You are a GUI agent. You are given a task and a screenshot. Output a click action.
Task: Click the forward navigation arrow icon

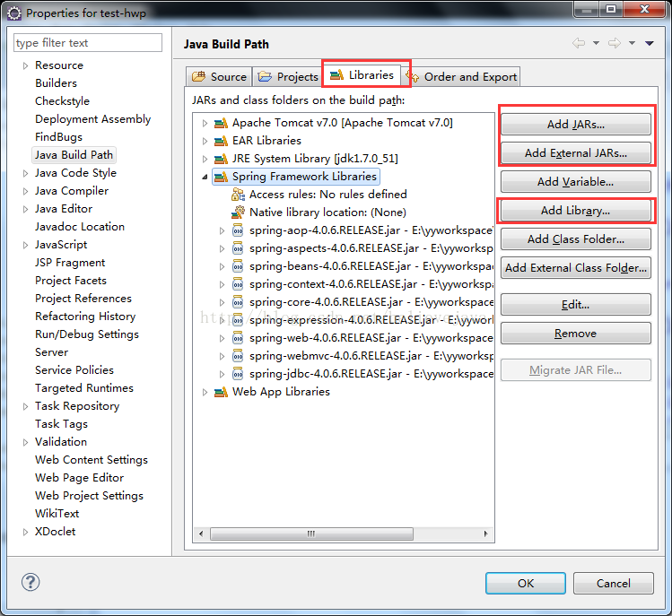615,43
